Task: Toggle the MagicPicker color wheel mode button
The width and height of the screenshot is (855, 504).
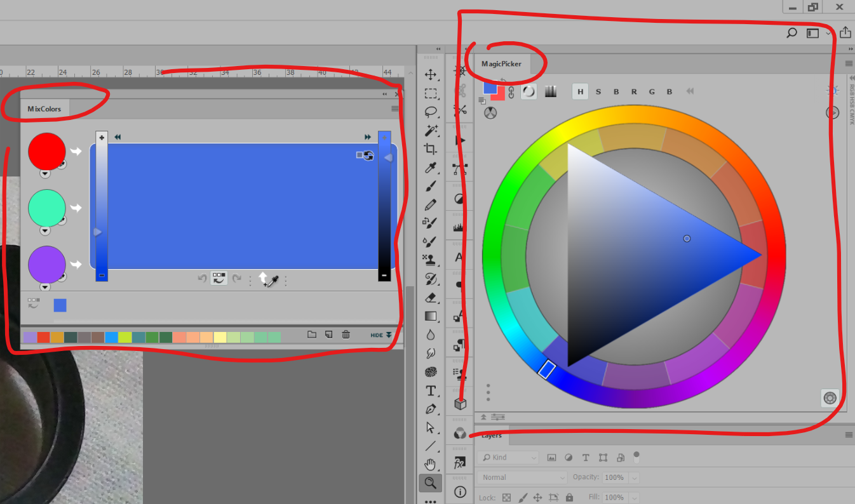Action: [x=528, y=91]
